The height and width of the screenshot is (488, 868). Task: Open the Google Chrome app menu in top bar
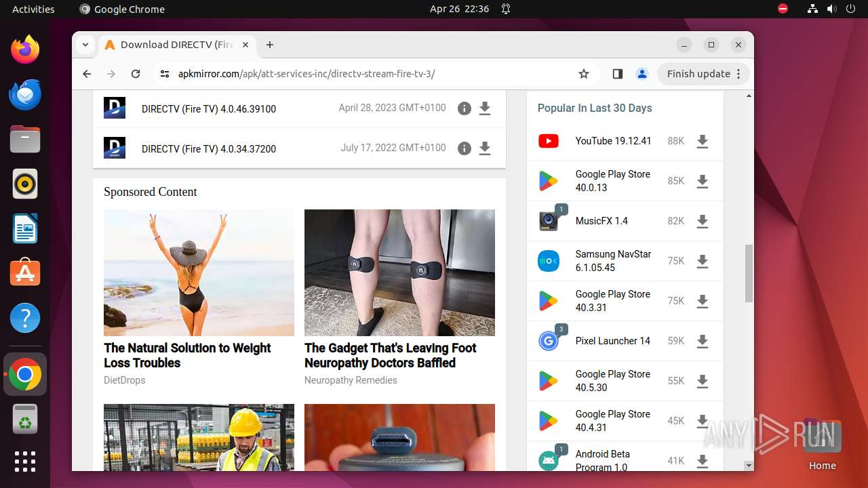[x=122, y=9]
